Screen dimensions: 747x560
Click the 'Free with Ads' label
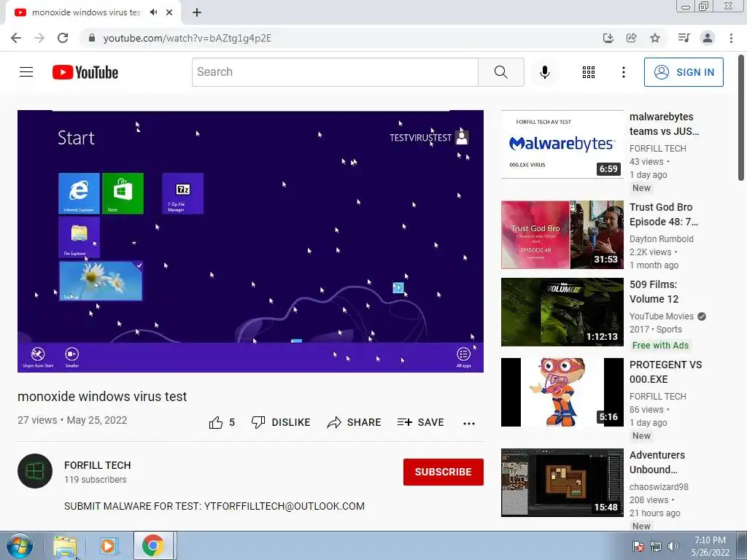point(660,345)
